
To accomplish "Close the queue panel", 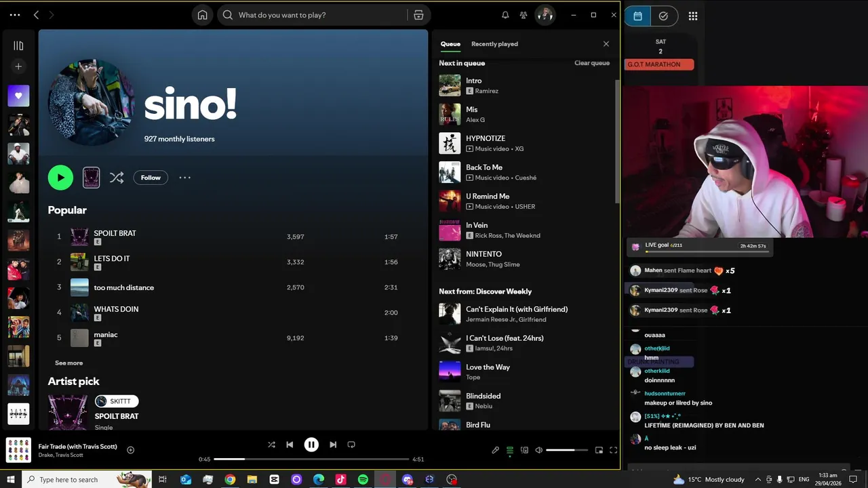I will (x=606, y=44).
